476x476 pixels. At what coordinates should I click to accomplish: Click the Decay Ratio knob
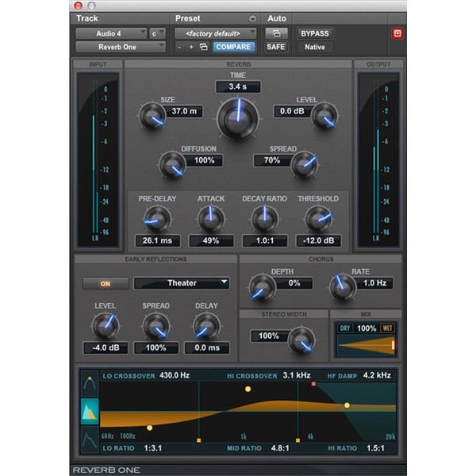tap(265, 219)
